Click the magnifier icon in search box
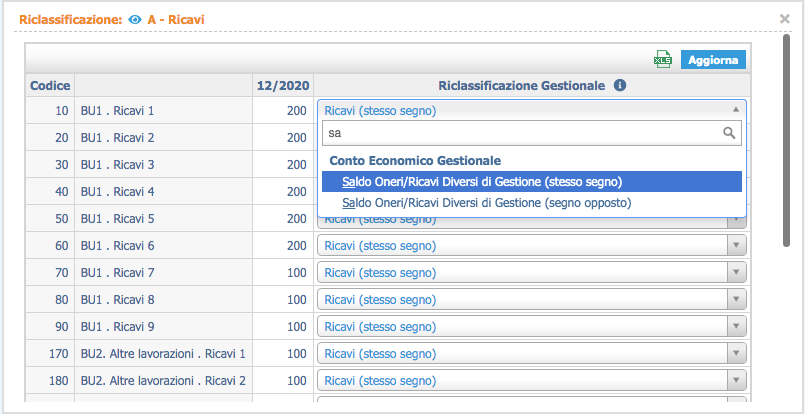The height and width of the screenshot is (414, 805). pos(729,132)
